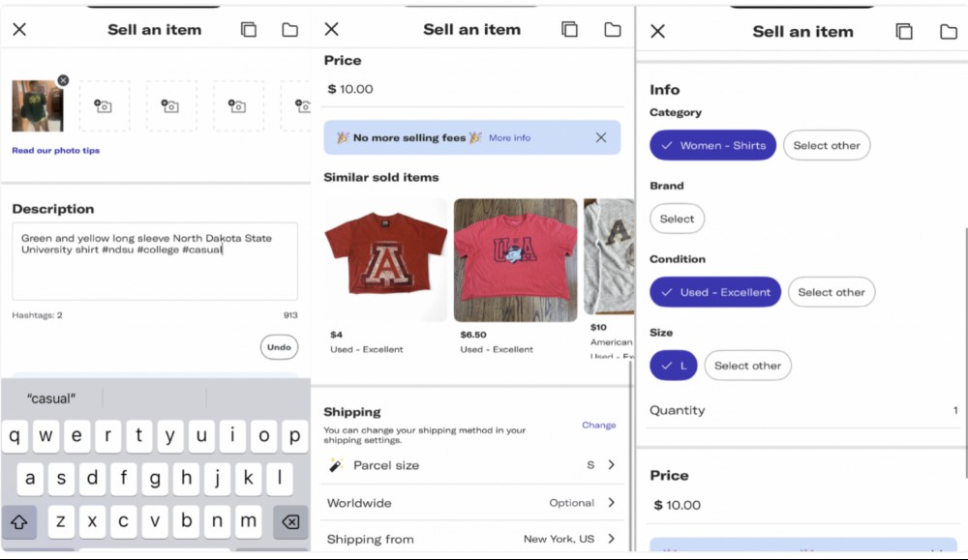
Task: Click the middle screen scrollbar
Action: (630, 456)
